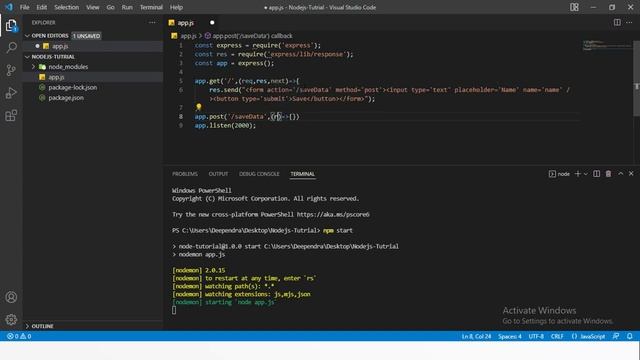Open Accounts icon in activity bar

click(11, 297)
